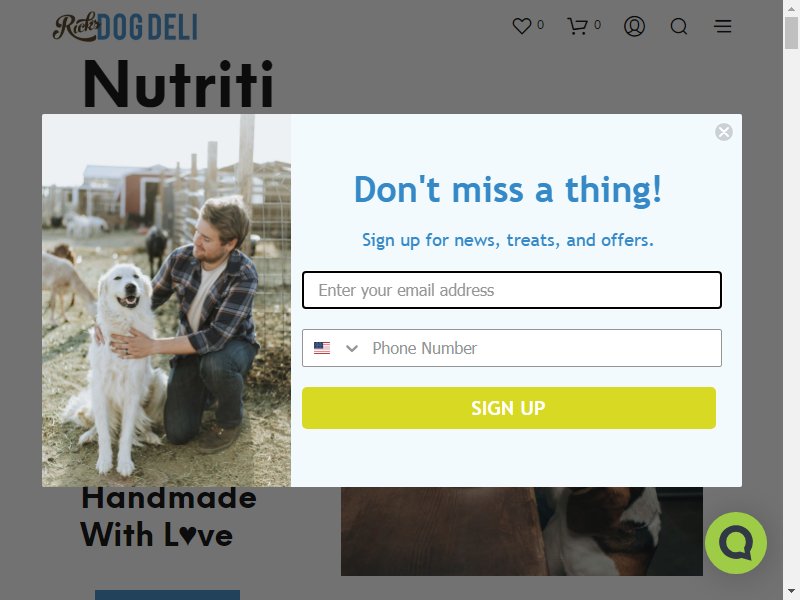Click the dog image below the popup
Screen dimensions: 800x600
pyautogui.click(x=521, y=531)
